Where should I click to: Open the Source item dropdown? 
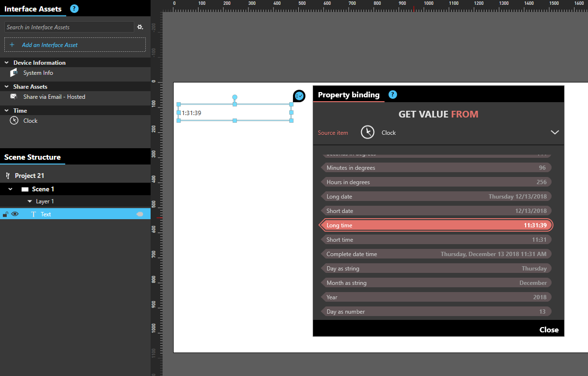coord(555,132)
